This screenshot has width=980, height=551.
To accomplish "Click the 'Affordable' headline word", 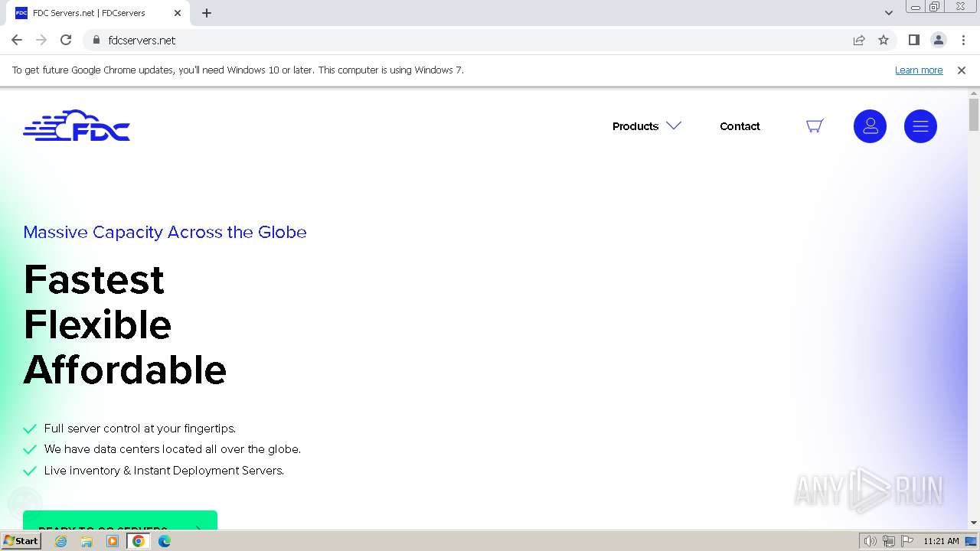I will point(125,370).
